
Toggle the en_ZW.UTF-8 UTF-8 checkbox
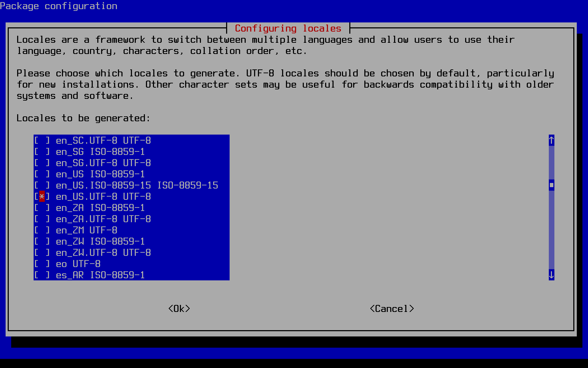point(42,252)
